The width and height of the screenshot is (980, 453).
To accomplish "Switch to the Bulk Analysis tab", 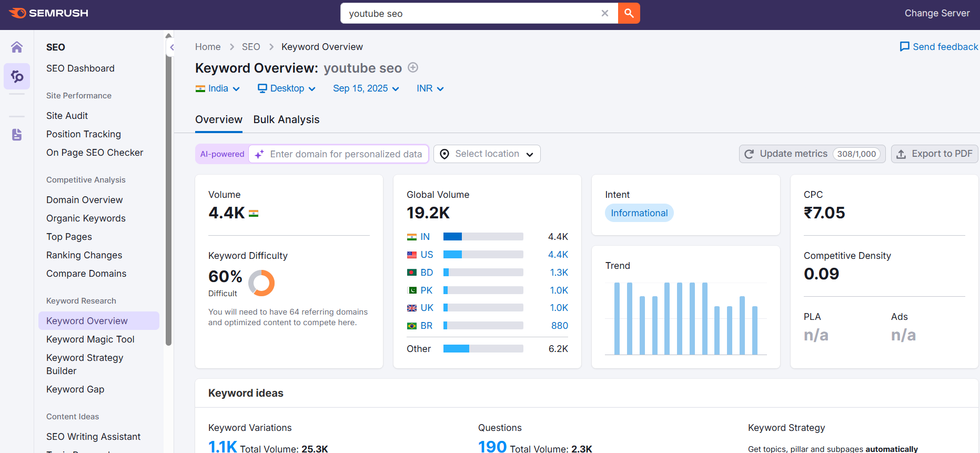I will (286, 119).
